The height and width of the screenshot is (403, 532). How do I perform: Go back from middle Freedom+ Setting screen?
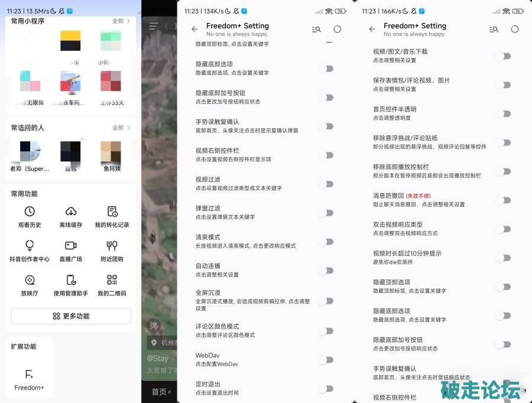(x=194, y=29)
